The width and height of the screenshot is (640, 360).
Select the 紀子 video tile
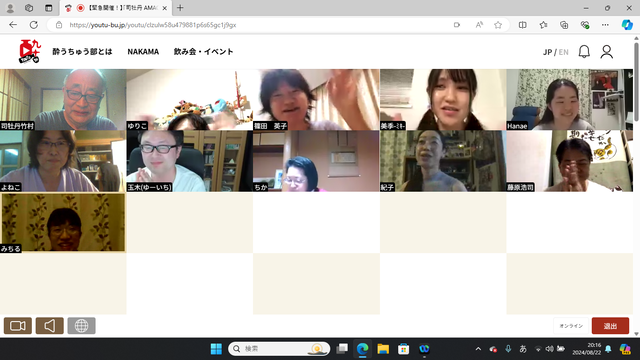point(443,161)
